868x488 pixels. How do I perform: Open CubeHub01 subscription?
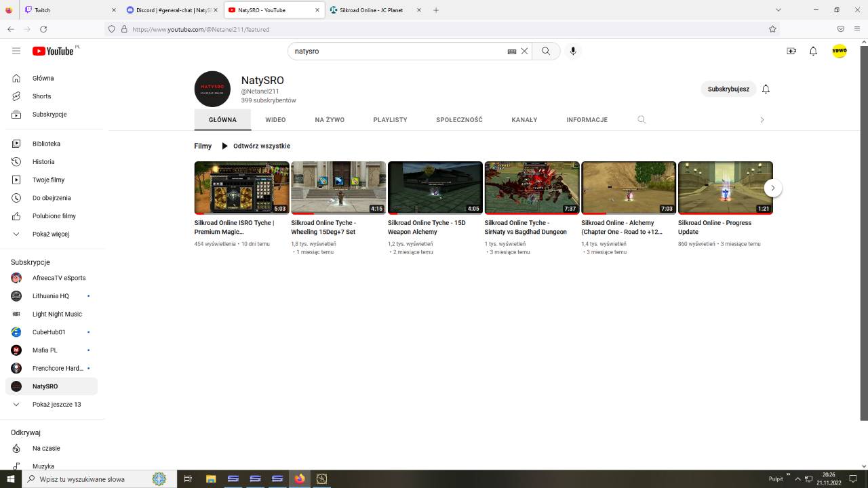(52, 332)
